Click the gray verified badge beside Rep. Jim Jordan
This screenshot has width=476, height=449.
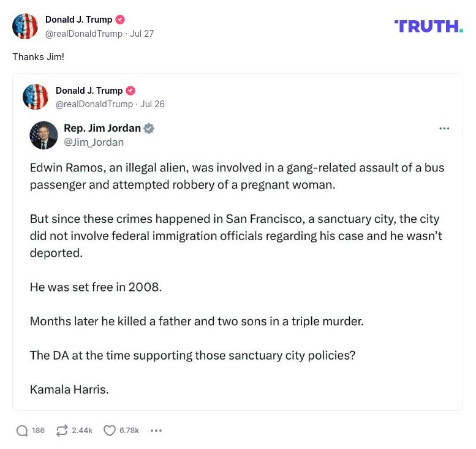click(x=149, y=129)
